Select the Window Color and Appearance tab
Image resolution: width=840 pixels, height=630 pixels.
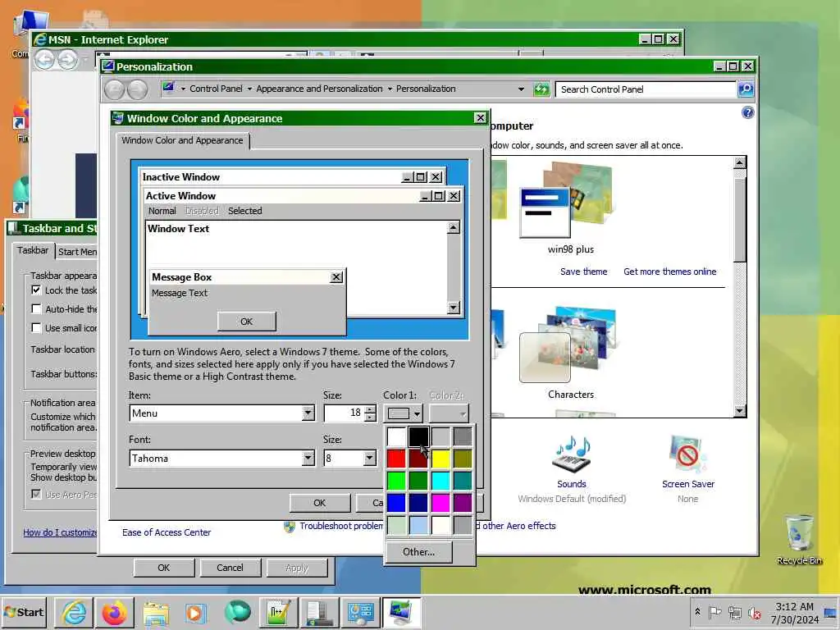pyautogui.click(x=183, y=140)
